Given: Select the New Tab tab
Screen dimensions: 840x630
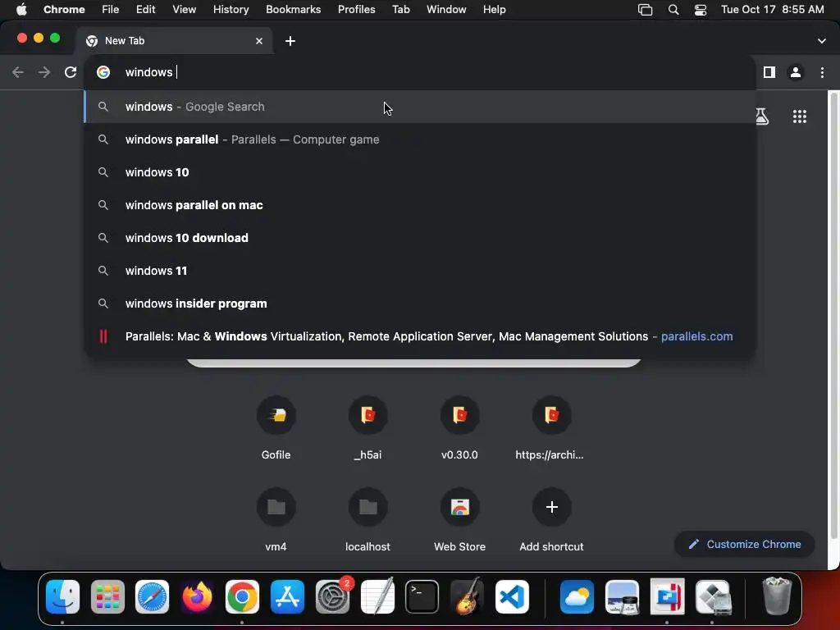Looking at the screenshot, I should pos(174,41).
